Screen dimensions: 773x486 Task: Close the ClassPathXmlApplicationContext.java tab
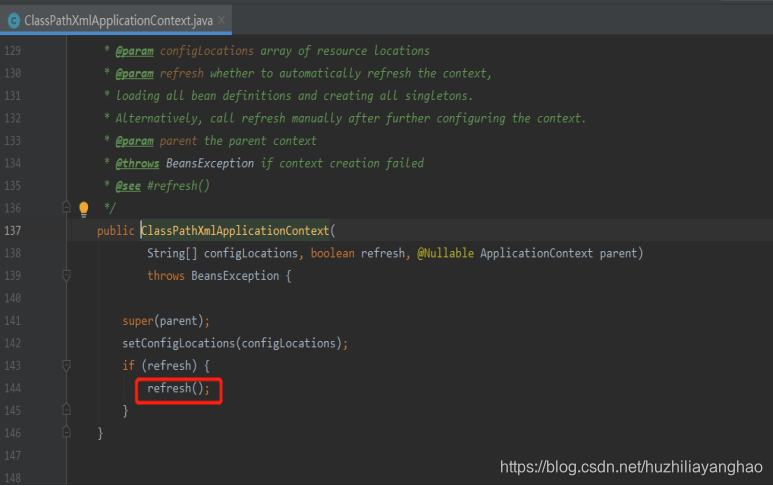[221, 20]
